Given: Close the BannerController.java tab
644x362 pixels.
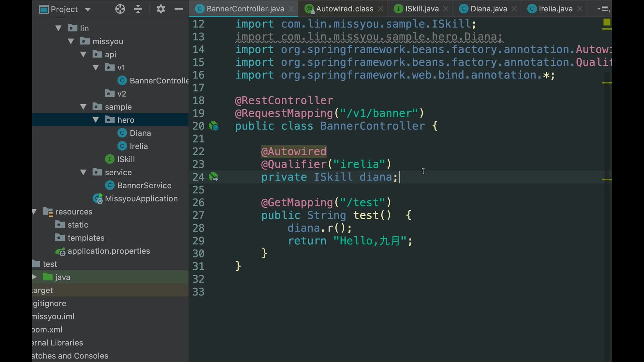Looking at the screenshot, I should click(x=292, y=9).
